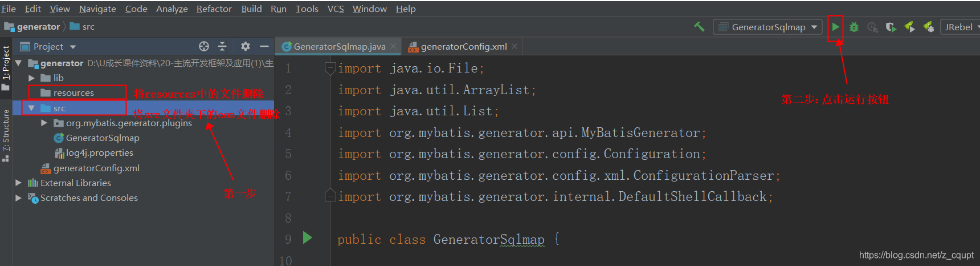Open the JRebel dropdown

coord(962,27)
